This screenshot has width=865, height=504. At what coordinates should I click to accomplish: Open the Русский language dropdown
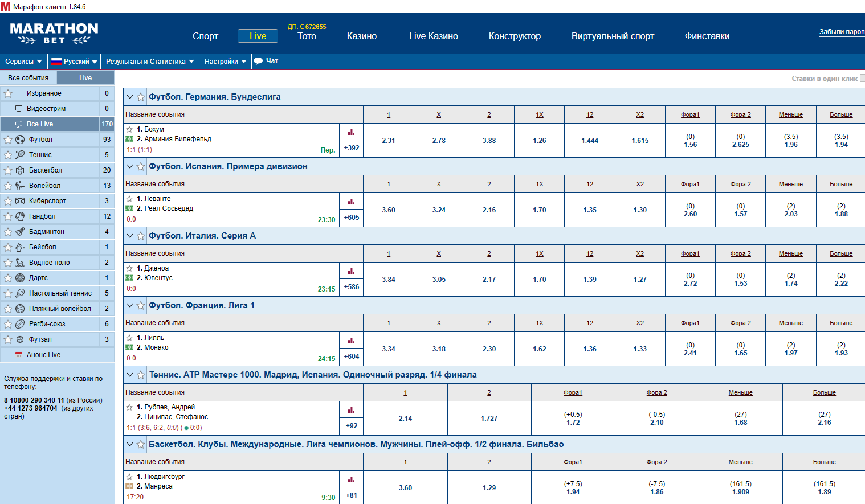point(74,62)
